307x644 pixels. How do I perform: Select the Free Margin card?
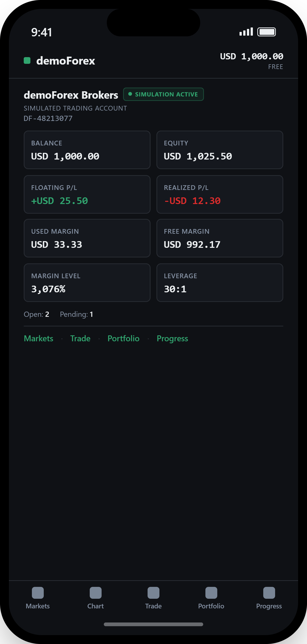(219, 238)
